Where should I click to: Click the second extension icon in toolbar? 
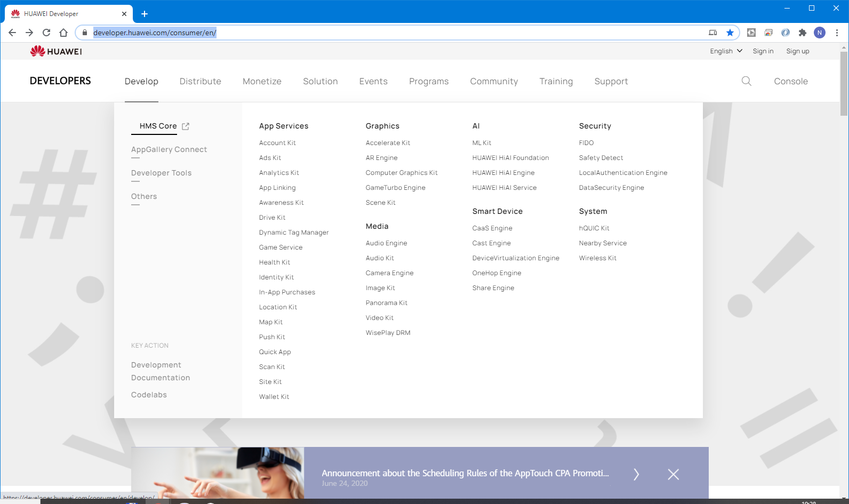pos(768,33)
